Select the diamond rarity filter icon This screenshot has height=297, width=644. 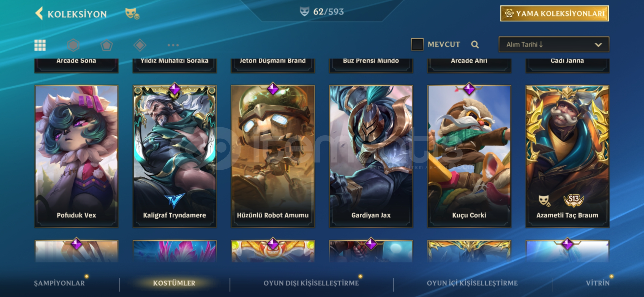pos(140,45)
